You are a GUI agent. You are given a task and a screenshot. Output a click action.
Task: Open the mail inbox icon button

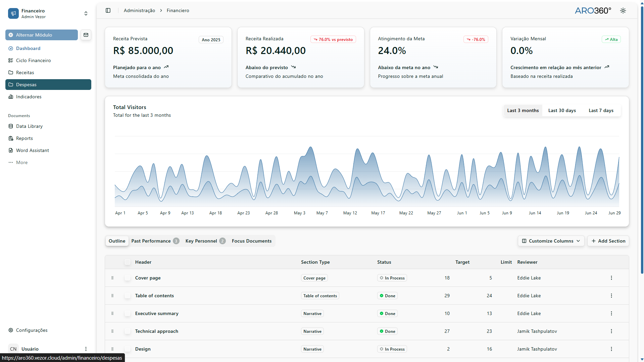coord(86,35)
